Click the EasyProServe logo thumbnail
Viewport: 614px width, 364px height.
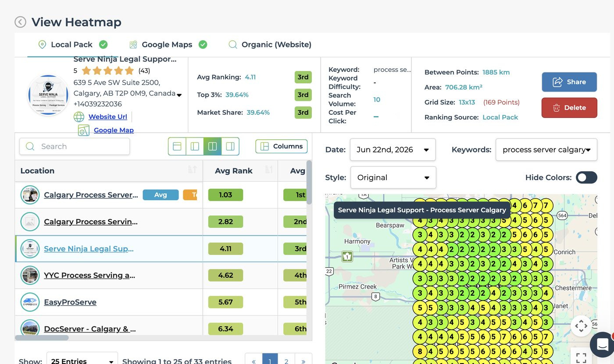[x=30, y=302]
